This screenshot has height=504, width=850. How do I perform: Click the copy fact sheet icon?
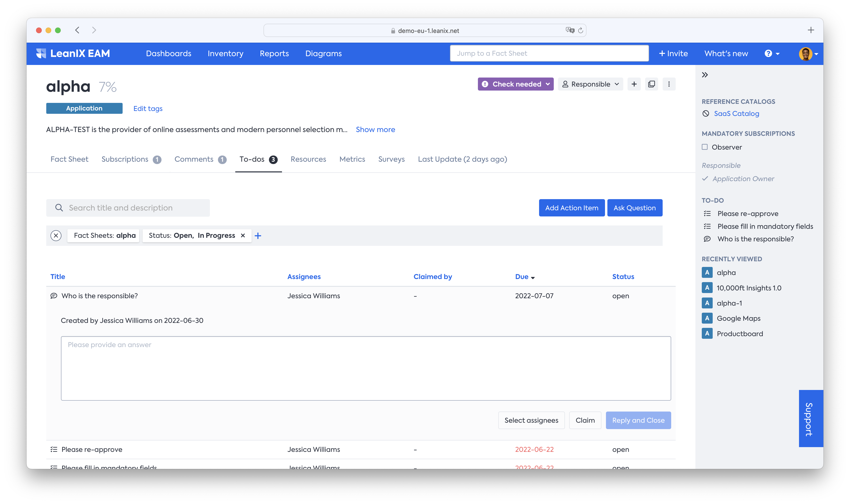(651, 84)
